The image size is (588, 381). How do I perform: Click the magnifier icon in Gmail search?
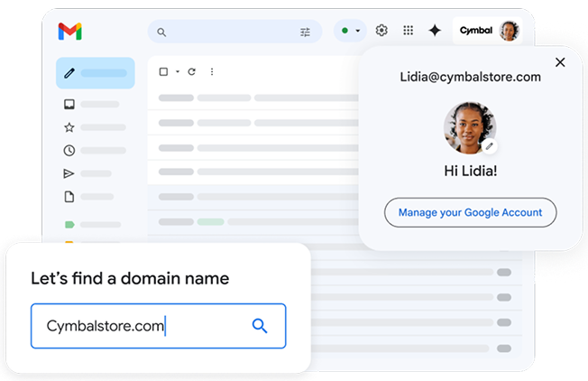tap(161, 33)
